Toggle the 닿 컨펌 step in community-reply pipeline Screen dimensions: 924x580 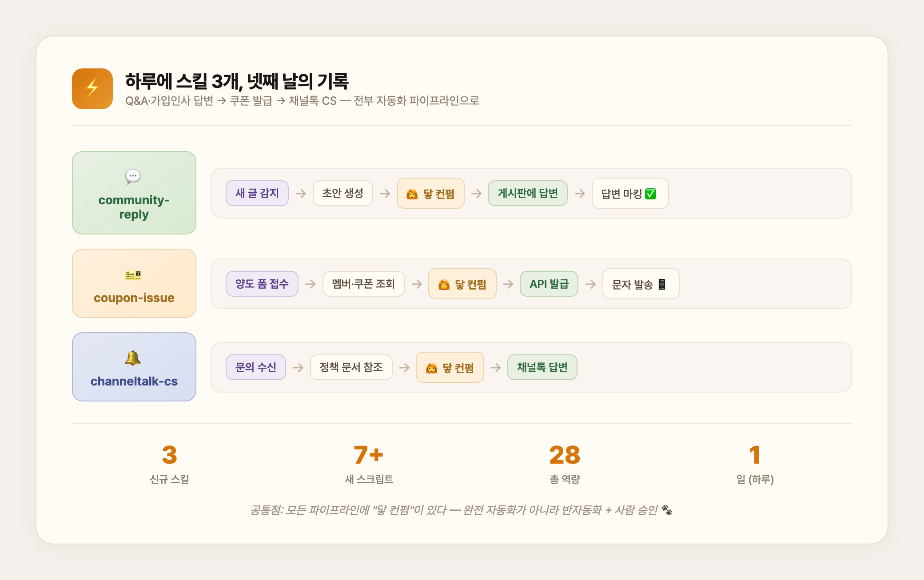430,193
